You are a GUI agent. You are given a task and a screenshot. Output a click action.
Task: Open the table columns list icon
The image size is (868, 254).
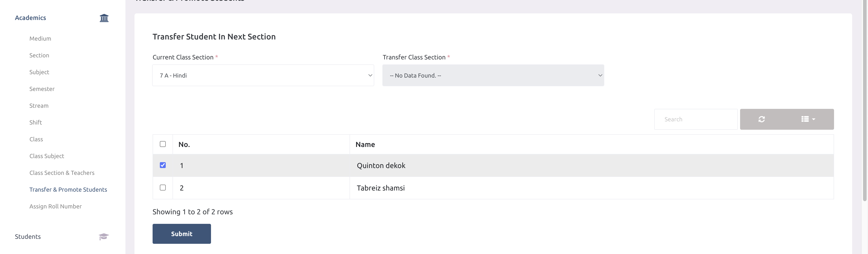(x=805, y=119)
